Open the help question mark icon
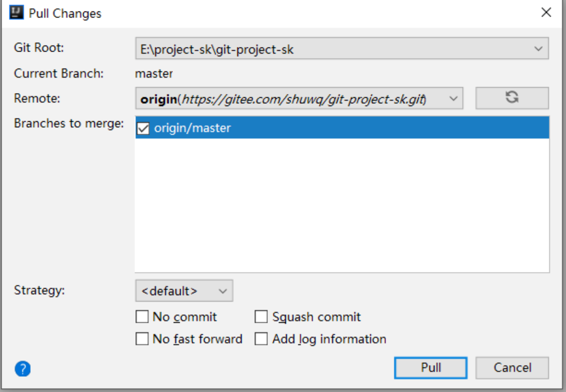Viewport: 566px width, 392px height. tap(23, 369)
